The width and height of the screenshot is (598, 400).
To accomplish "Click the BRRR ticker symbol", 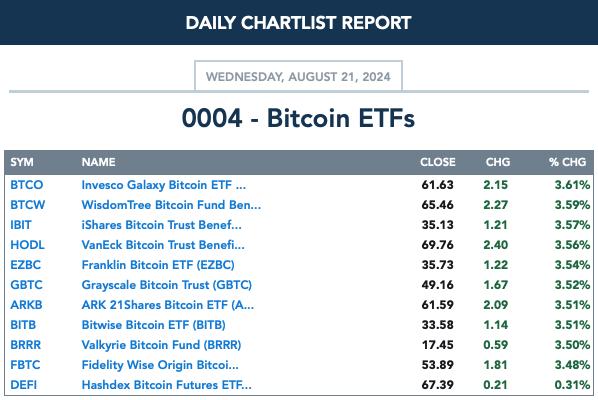I will click(26, 345).
